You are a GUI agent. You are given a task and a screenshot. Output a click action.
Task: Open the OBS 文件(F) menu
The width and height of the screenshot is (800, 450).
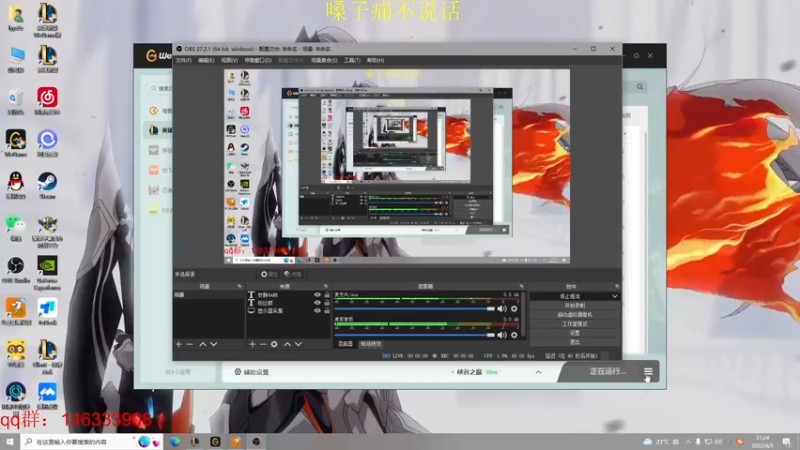(184, 60)
